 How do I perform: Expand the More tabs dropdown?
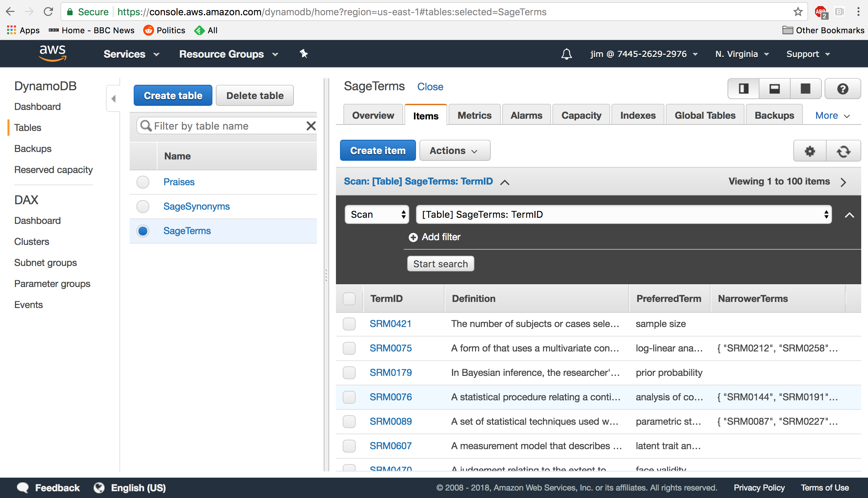832,116
